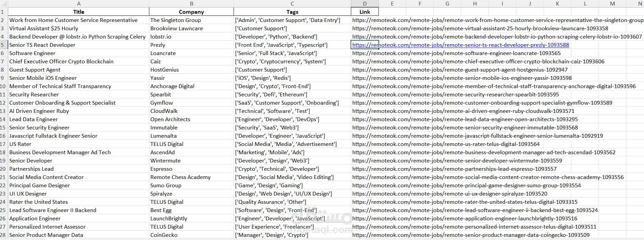Select 'Best Egg' company cell
The height and width of the screenshot is (240, 644).
[x=191, y=210]
